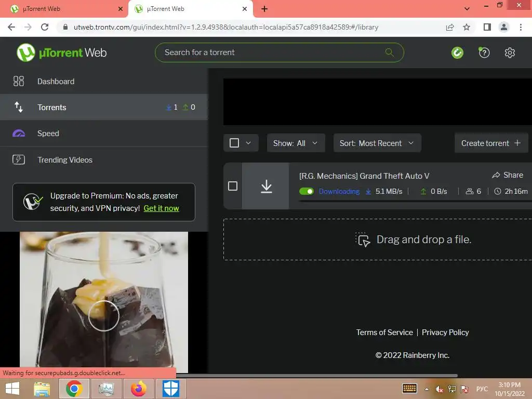The width and height of the screenshot is (532, 399).
Task: Click the muted volume tray icon
Action: click(x=440, y=389)
